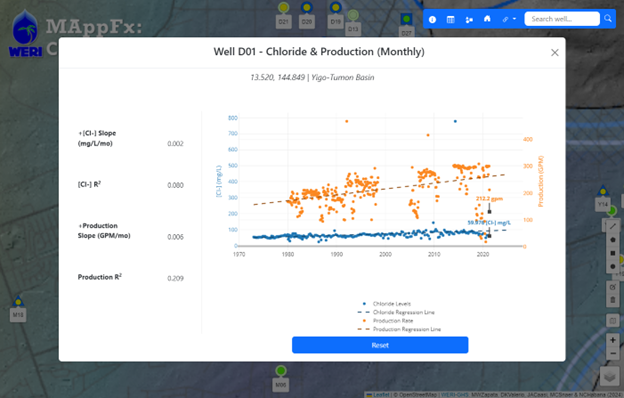Open the info icon in blue toolbar
Viewport: 624px width, 398px height.
433,20
